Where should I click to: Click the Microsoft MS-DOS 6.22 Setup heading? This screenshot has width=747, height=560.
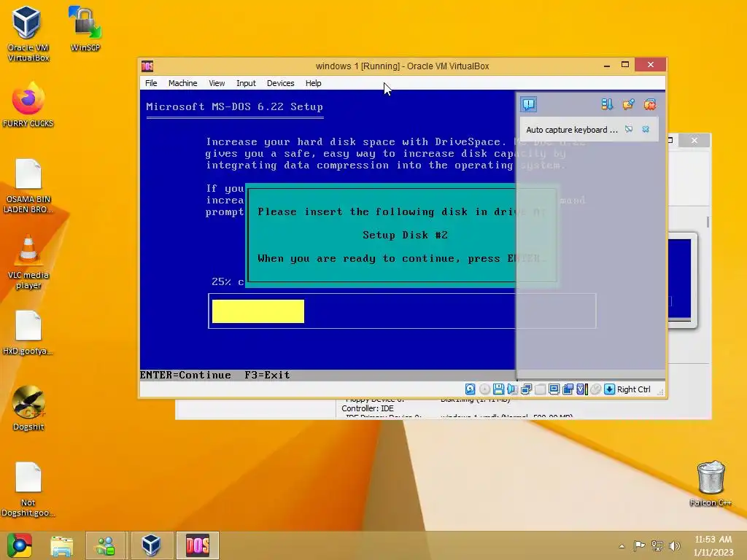point(234,106)
